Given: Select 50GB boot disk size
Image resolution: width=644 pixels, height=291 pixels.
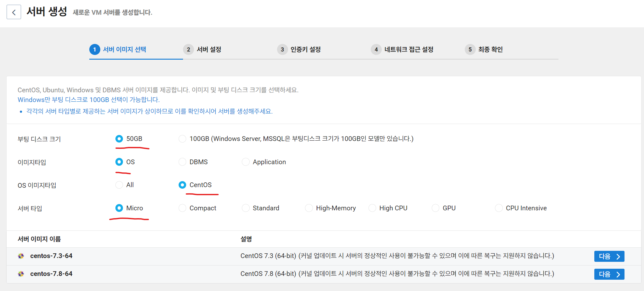Looking at the screenshot, I should pyautogui.click(x=119, y=139).
